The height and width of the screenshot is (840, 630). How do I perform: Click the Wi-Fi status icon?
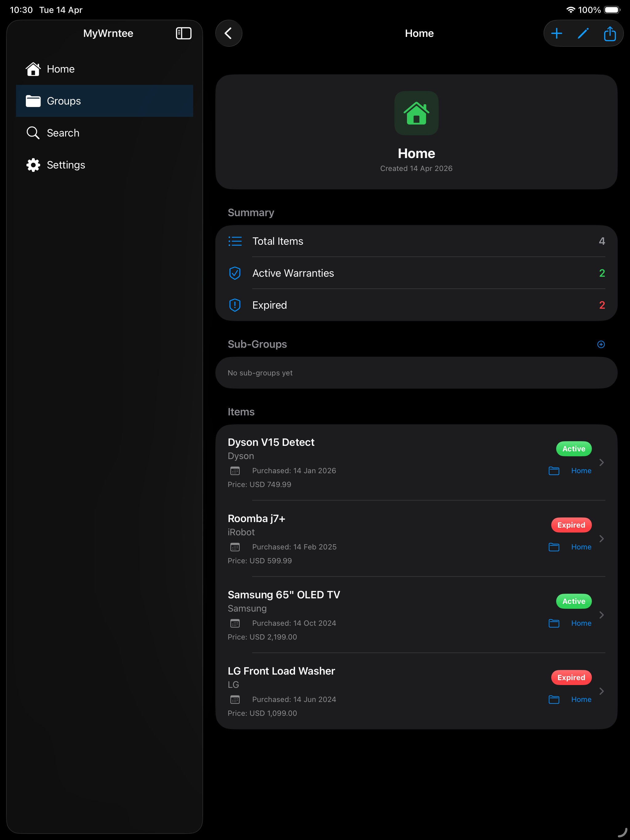coord(570,10)
